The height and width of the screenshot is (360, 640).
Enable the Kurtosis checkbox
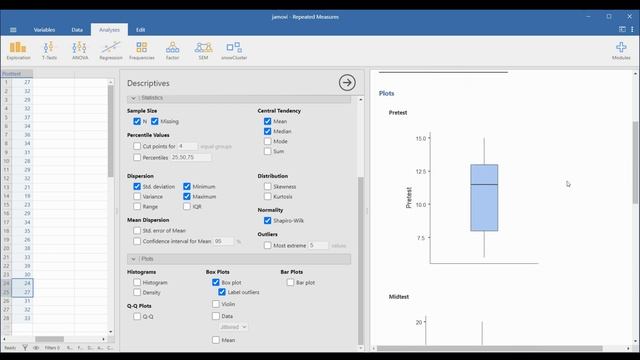(267, 196)
